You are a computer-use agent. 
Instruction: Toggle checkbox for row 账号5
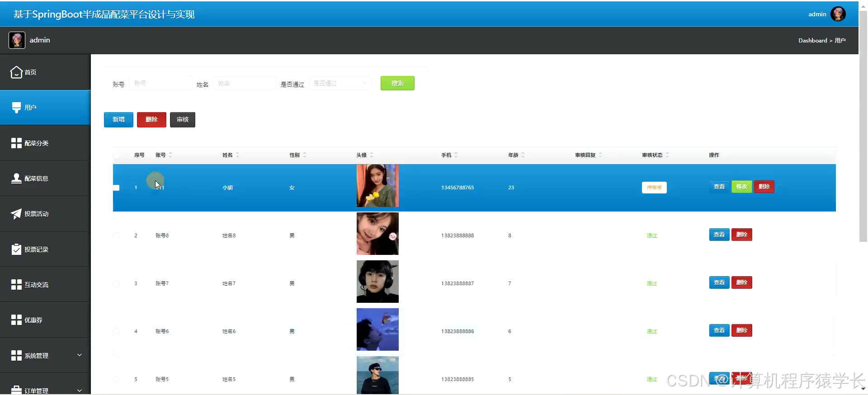(x=116, y=379)
